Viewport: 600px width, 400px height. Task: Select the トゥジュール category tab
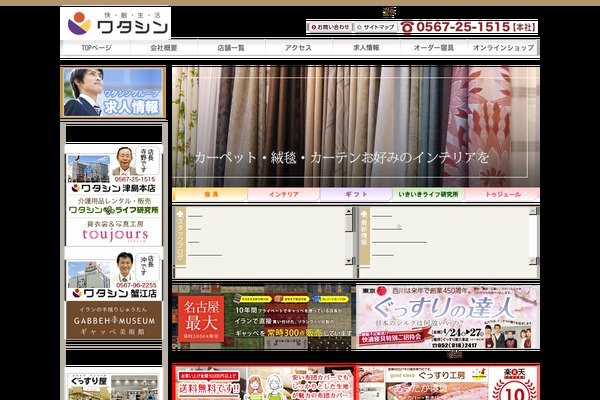[502, 194]
